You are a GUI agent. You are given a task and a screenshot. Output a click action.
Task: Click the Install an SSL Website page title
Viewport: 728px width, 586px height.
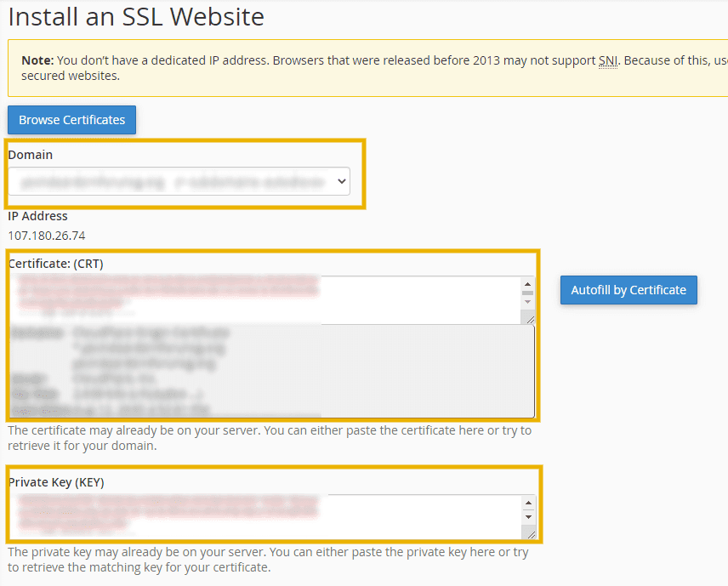pos(135,16)
